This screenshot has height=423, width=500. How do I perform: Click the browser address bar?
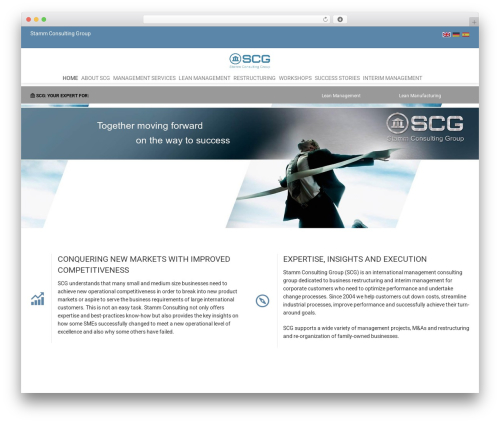(x=237, y=19)
